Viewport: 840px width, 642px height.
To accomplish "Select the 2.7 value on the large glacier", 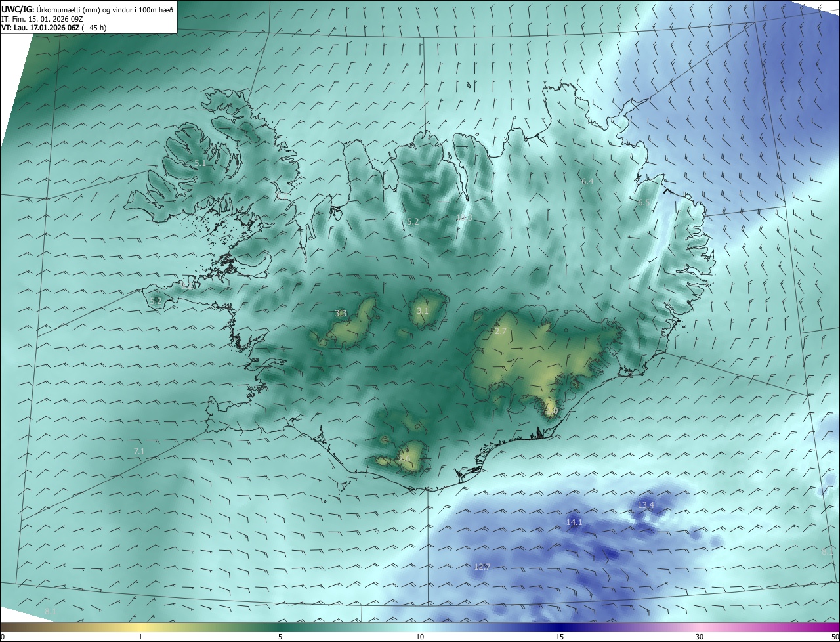I will (501, 332).
